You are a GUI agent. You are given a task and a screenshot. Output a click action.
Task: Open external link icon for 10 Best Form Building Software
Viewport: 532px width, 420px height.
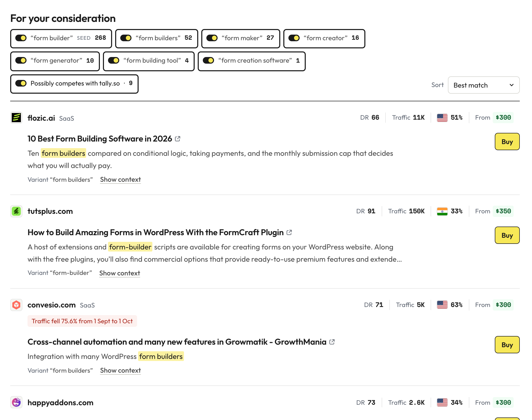click(178, 139)
